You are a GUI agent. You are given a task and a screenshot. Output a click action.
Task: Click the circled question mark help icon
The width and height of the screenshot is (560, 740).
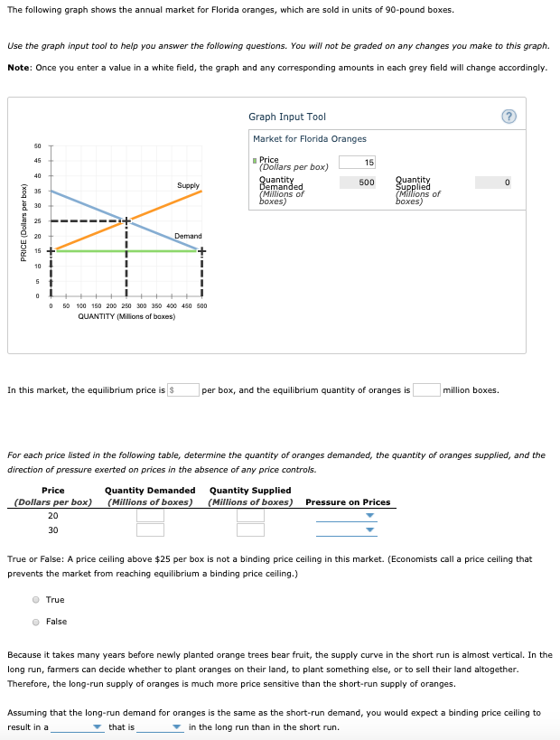coord(508,117)
